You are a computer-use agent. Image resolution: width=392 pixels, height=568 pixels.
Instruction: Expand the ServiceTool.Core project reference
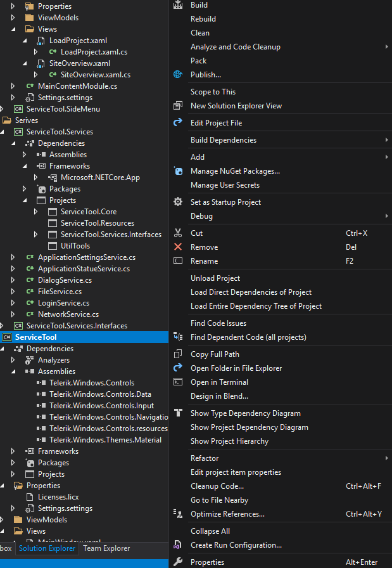click(36, 212)
